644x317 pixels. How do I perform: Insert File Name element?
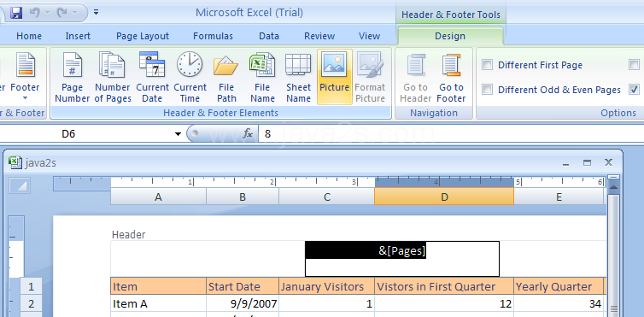tap(262, 77)
